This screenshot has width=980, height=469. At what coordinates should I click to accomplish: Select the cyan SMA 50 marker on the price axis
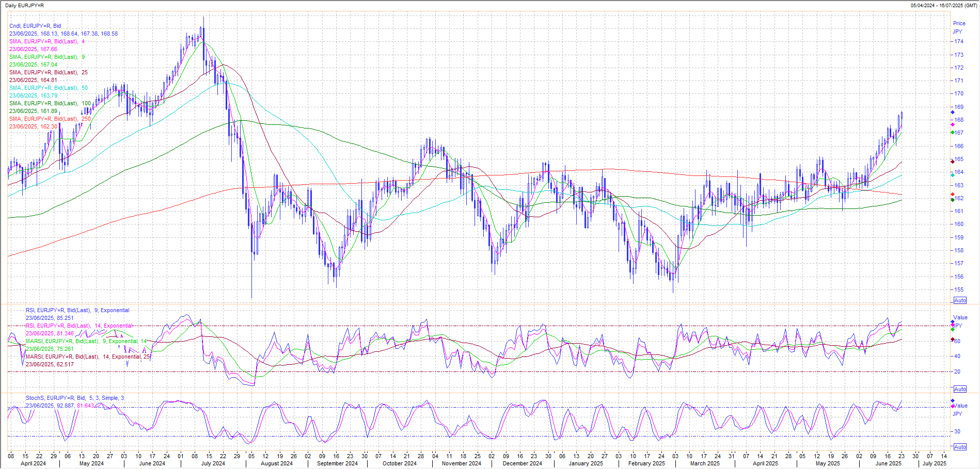click(x=953, y=175)
